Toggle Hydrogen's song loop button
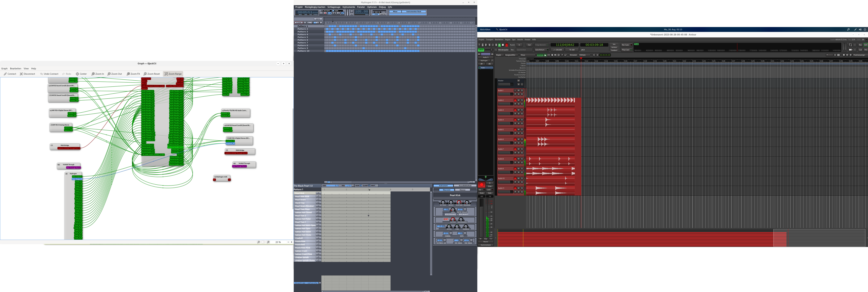Viewport: 868px width, 292px height. pos(343,13)
